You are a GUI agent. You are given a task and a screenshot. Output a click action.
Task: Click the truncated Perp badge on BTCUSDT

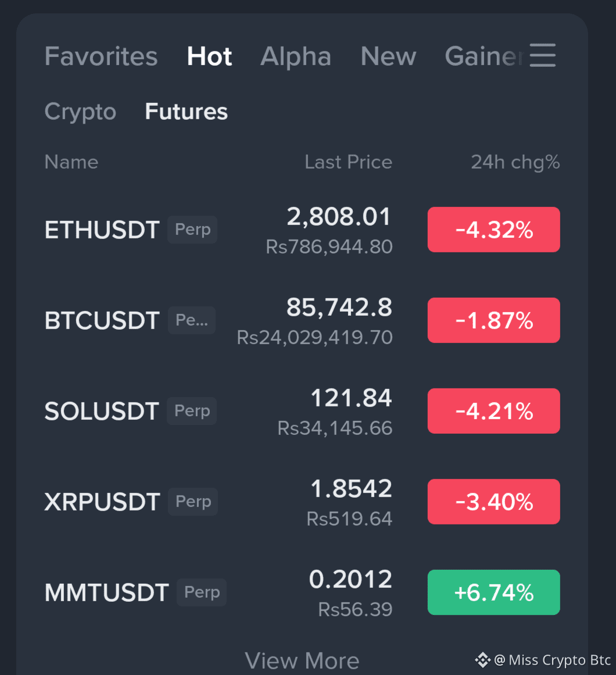point(191,320)
